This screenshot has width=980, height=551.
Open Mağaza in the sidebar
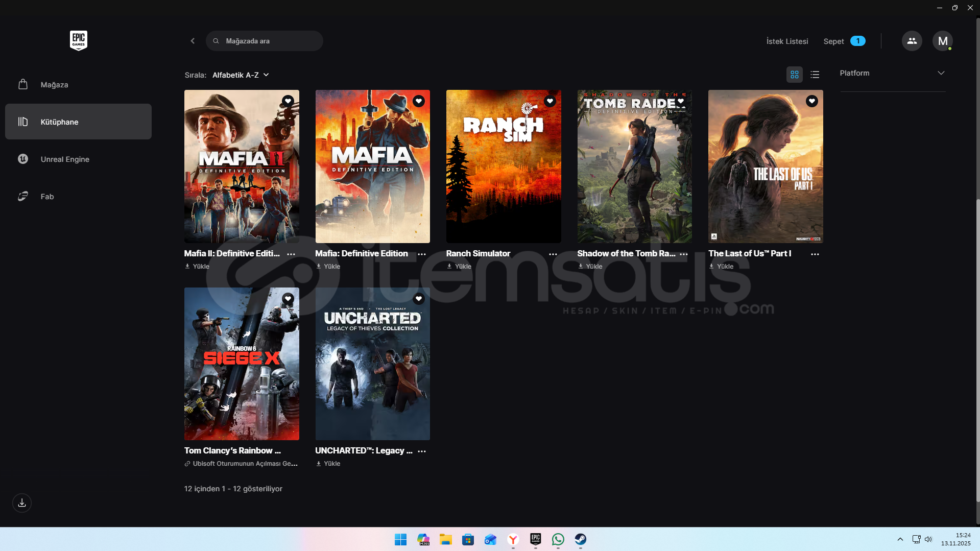54,85
